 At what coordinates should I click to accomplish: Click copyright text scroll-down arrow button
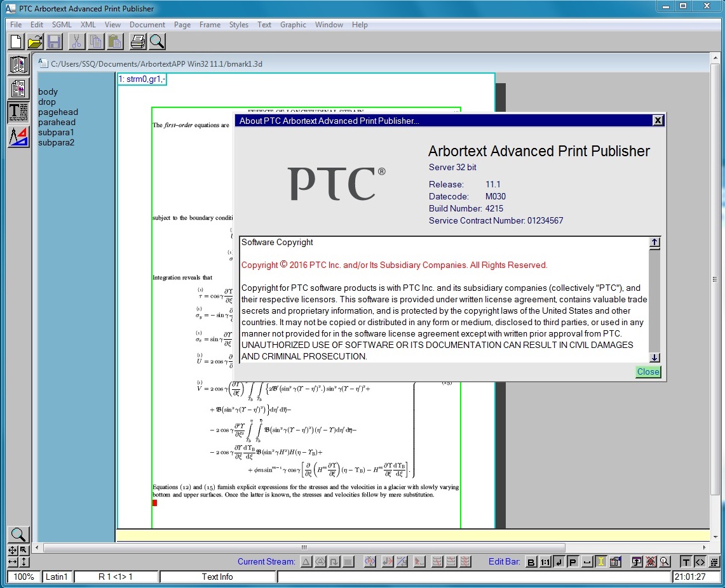[x=654, y=357]
